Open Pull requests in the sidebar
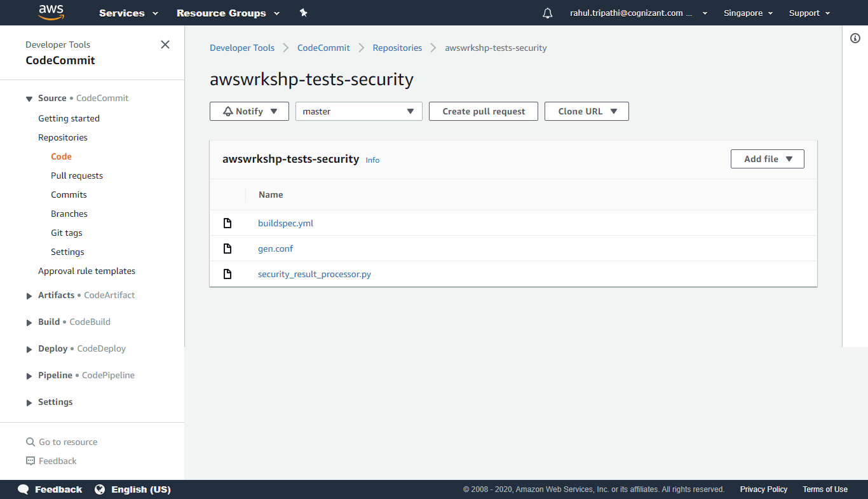Image resolution: width=868 pixels, height=499 pixels. coord(77,175)
